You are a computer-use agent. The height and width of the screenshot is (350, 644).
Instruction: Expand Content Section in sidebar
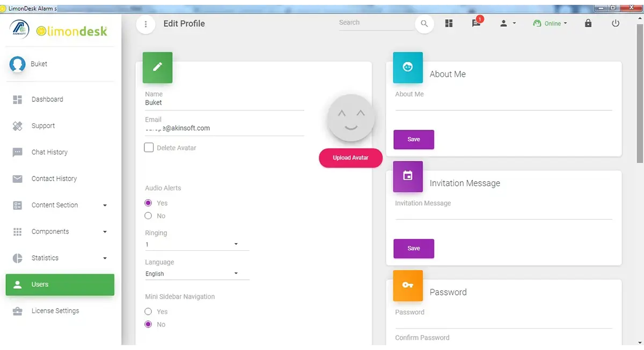pos(60,205)
